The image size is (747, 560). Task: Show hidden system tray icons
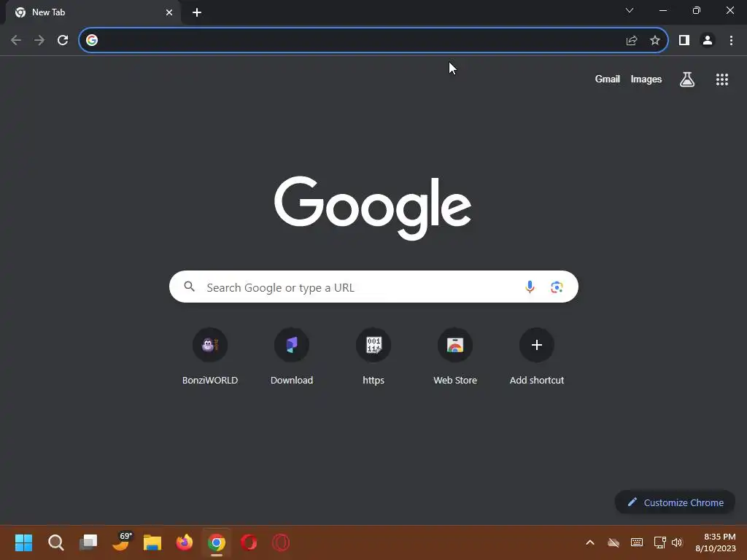click(x=589, y=542)
